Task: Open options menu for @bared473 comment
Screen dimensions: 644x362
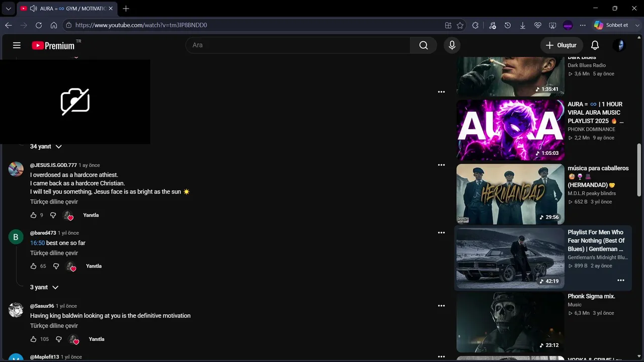Action: pos(441,233)
